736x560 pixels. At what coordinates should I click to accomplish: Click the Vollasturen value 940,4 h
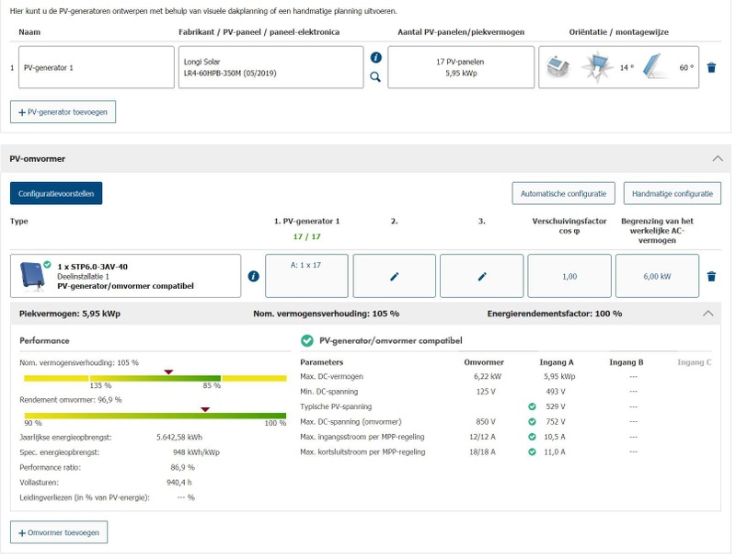(x=179, y=485)
